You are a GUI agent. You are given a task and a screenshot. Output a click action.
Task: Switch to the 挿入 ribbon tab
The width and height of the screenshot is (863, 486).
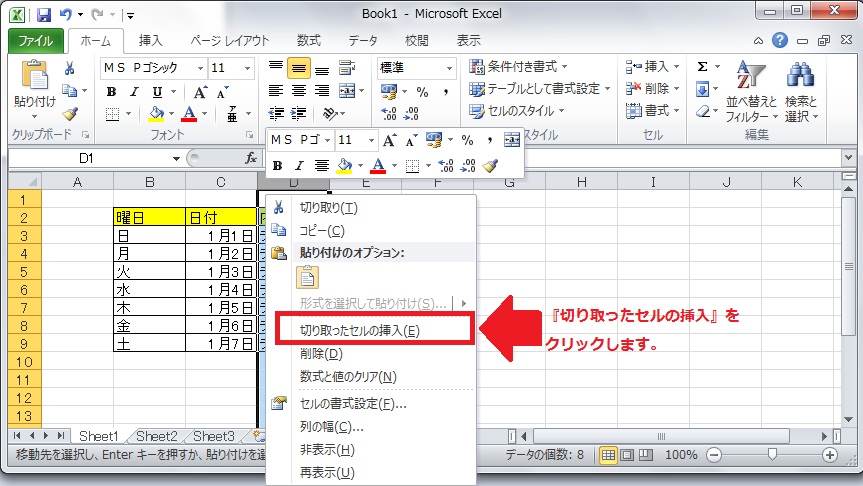pyautogui.click(x=150, y=41)
